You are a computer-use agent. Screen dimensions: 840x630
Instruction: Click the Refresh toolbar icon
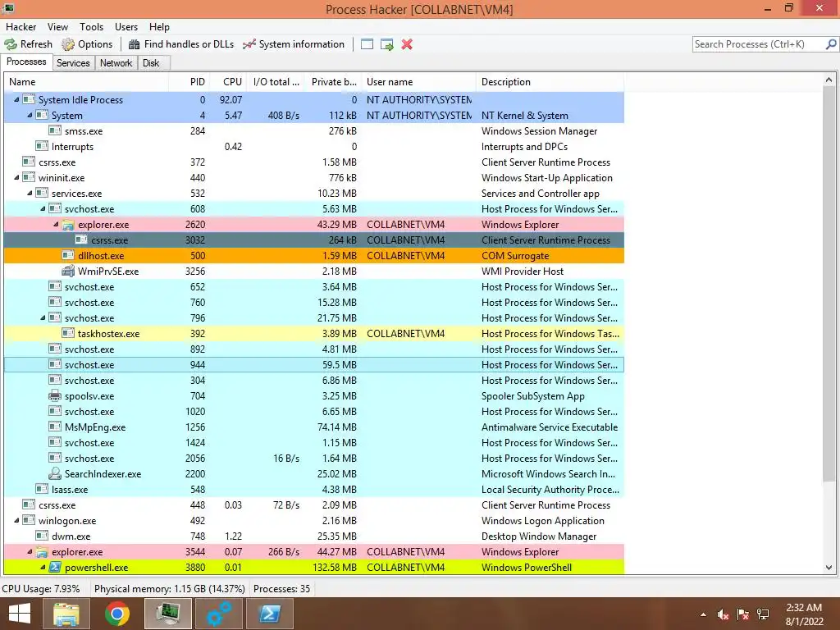point(11,44)
